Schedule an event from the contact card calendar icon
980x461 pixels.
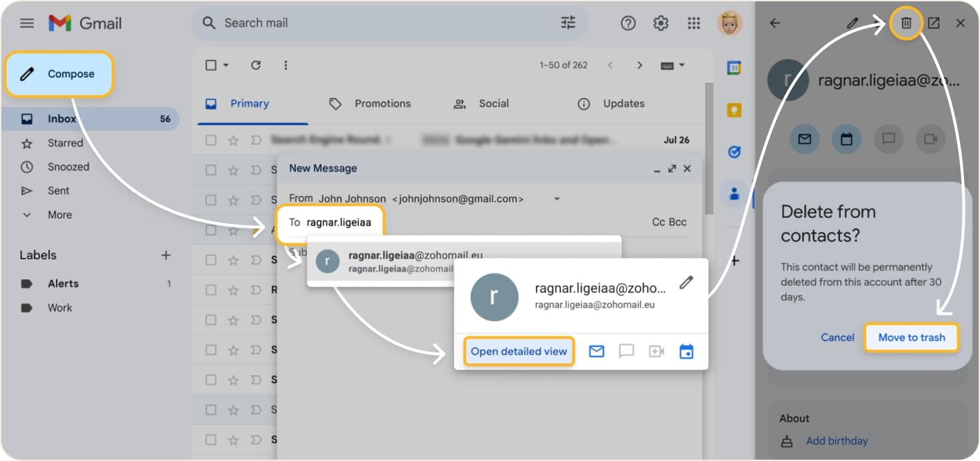tap(686, 351)
